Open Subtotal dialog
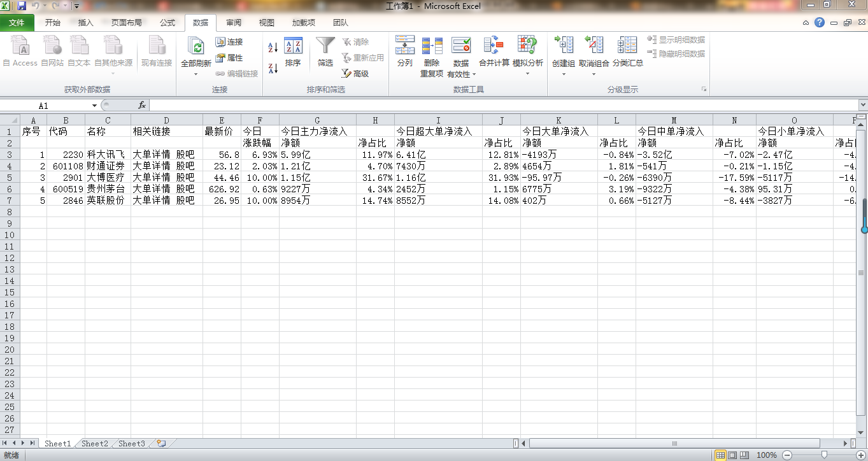The height and width of the screenshot is (461, 868). pyautogui.click(x=628, y=52)
